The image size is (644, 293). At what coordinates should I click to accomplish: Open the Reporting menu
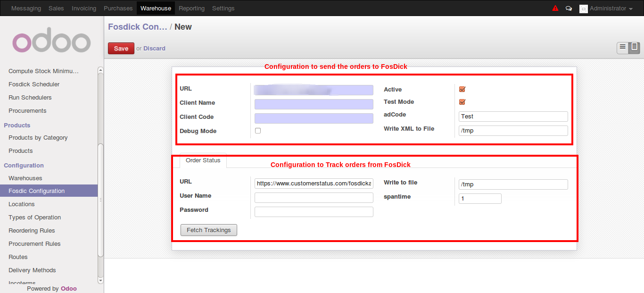tap(192, 8)
